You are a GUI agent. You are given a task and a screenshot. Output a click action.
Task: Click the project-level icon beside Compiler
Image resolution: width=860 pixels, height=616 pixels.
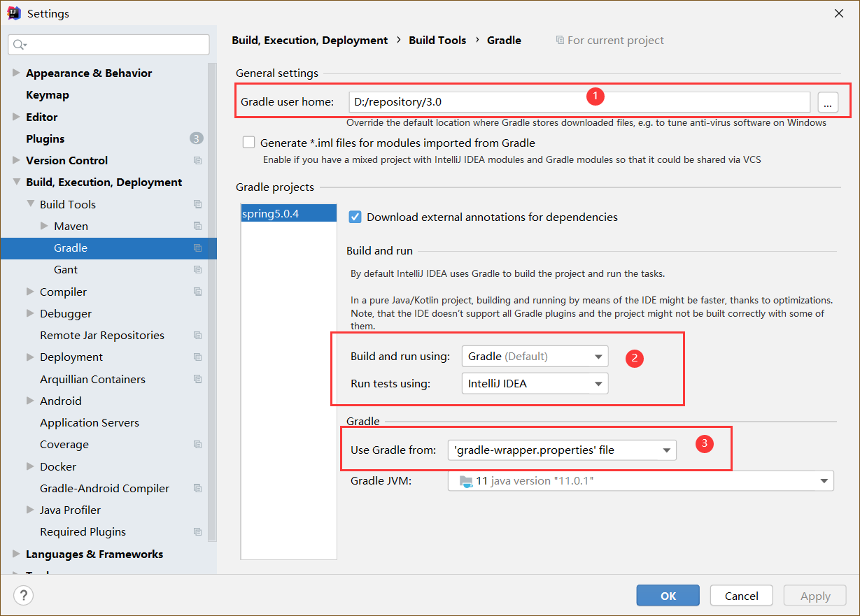197,292
